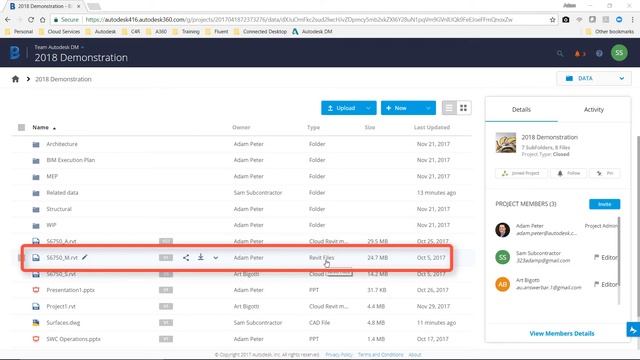Click the S6750_M.rvt file icon
The width and height of the screenshot is (640, 360).
click(x=36, y=258)
